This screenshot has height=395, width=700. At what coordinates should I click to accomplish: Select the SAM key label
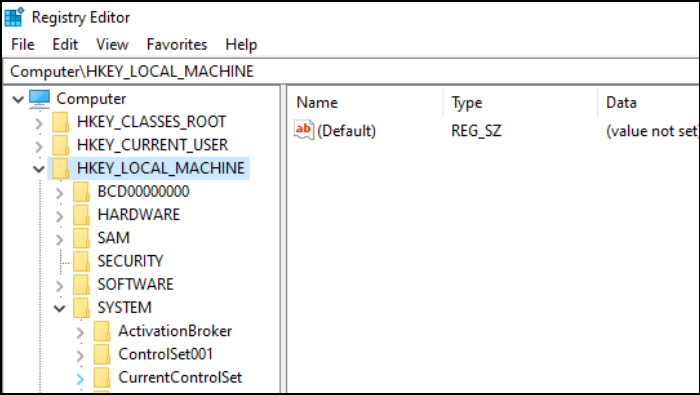(x=113, y=238)
